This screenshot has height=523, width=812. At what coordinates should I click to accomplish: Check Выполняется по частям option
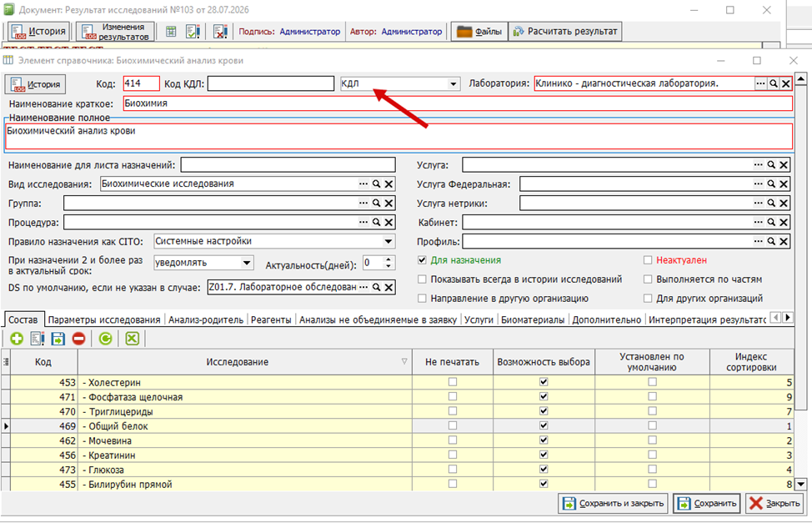(647, 279)
